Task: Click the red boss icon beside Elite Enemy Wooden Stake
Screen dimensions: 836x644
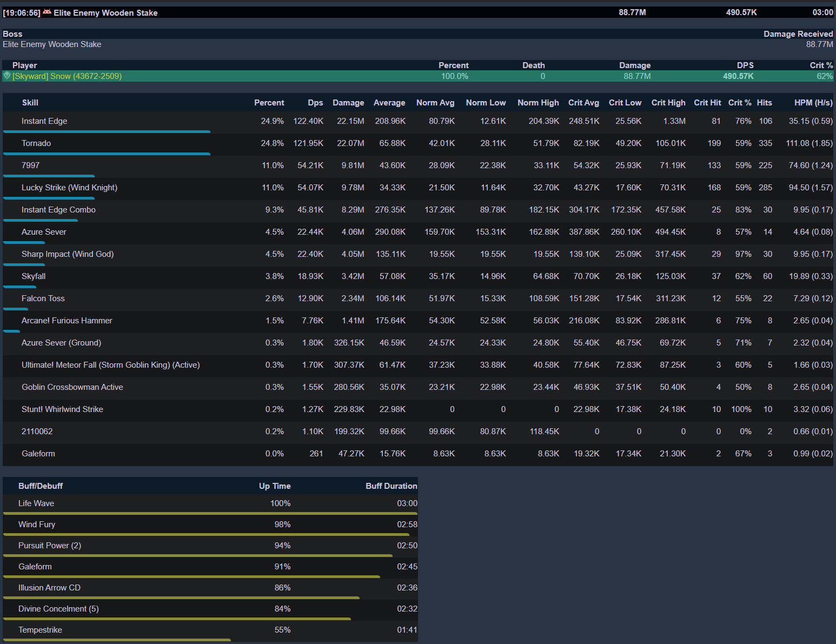Action: click(x=47, y=12)
